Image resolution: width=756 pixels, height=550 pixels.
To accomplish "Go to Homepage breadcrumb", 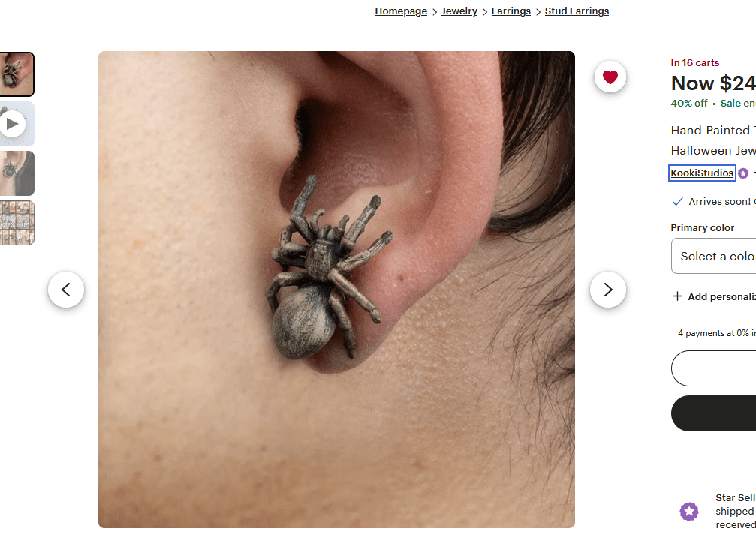I will pos(401,11).
